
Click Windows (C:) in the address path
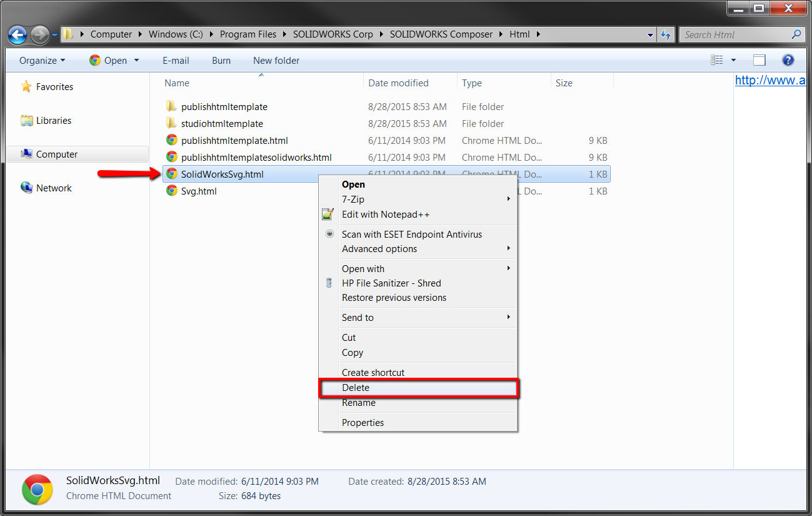[176, 34]
